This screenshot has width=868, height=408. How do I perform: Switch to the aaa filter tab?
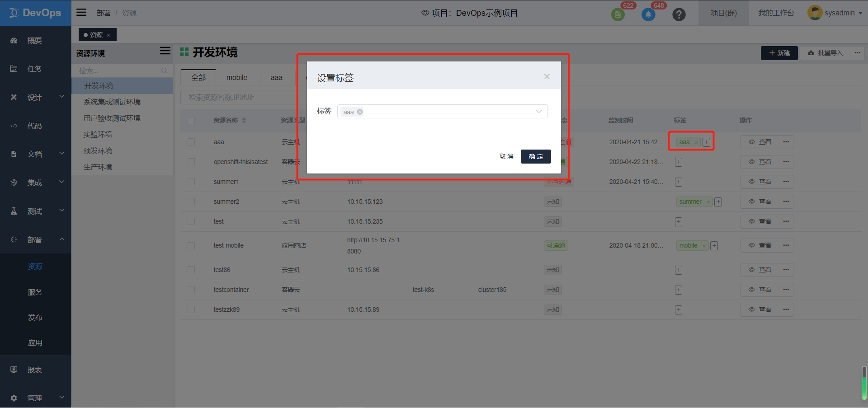(x=277, y=77)
